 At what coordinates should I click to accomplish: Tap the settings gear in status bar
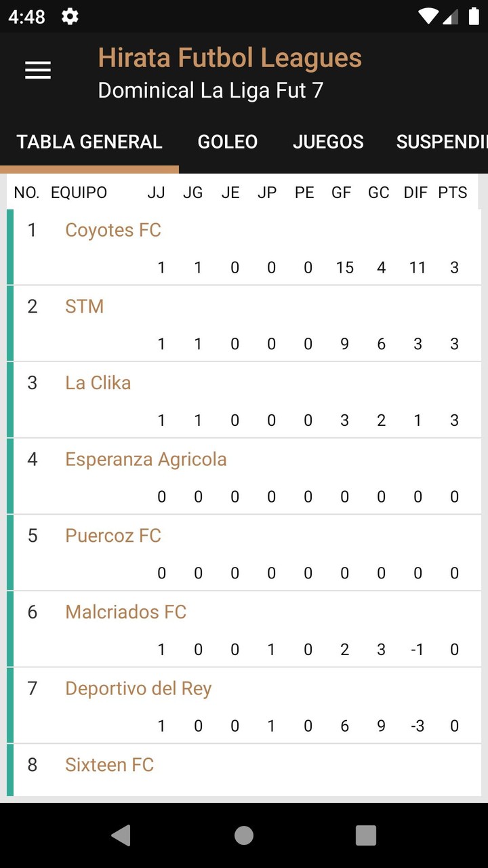(x=70, y=17)
